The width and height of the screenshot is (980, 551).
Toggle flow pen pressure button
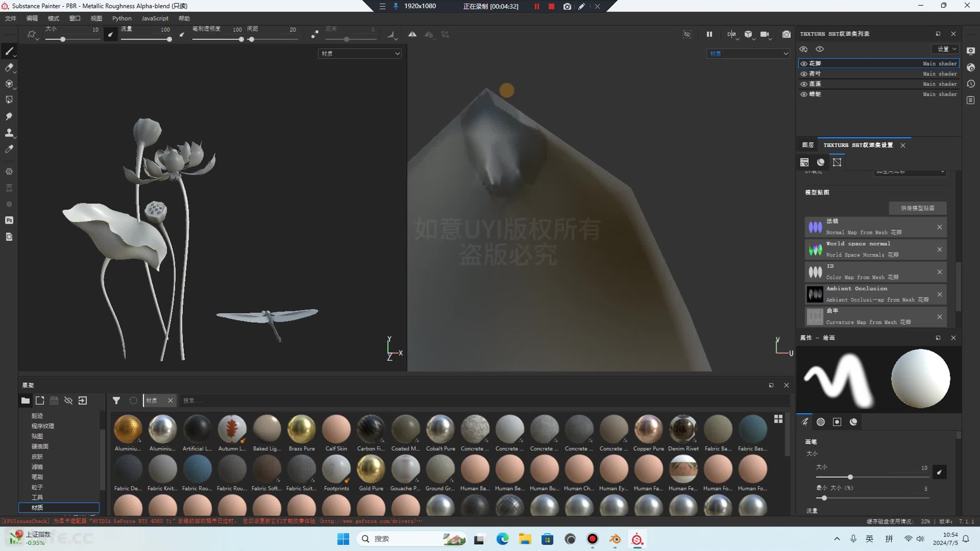click(x=182, y=35)
